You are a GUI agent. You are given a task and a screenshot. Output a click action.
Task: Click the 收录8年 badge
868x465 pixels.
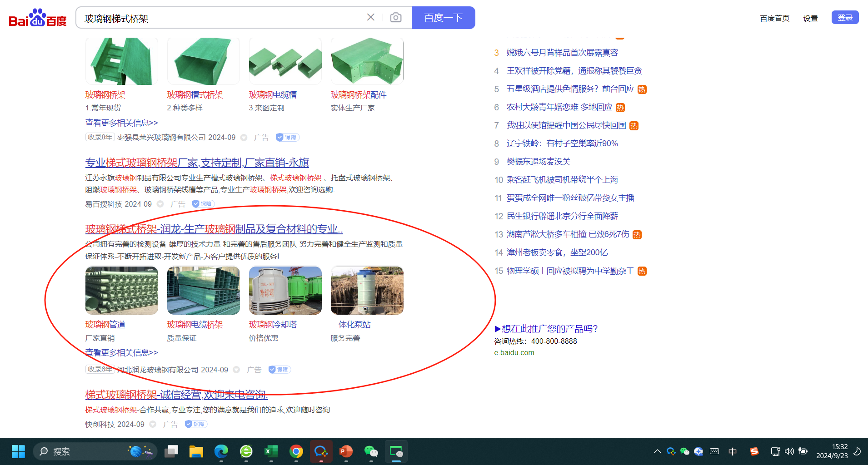tap(100, 137)
